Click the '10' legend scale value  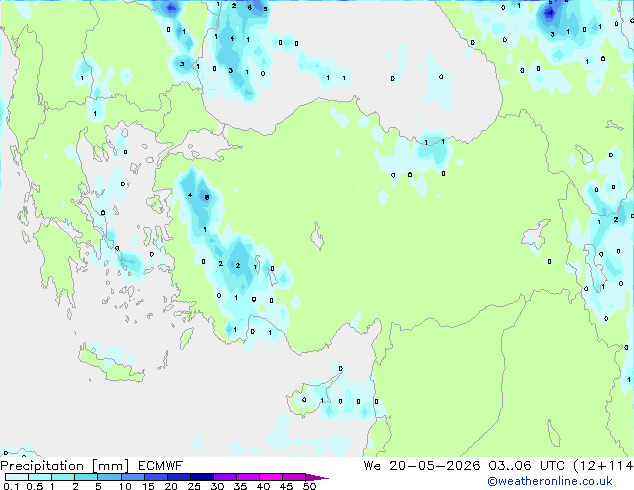tap(125, 486)
